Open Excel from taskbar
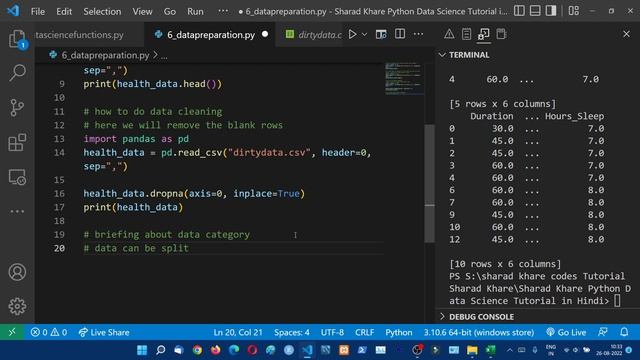Screen dimensions: 640x360 tap(490, 350)
